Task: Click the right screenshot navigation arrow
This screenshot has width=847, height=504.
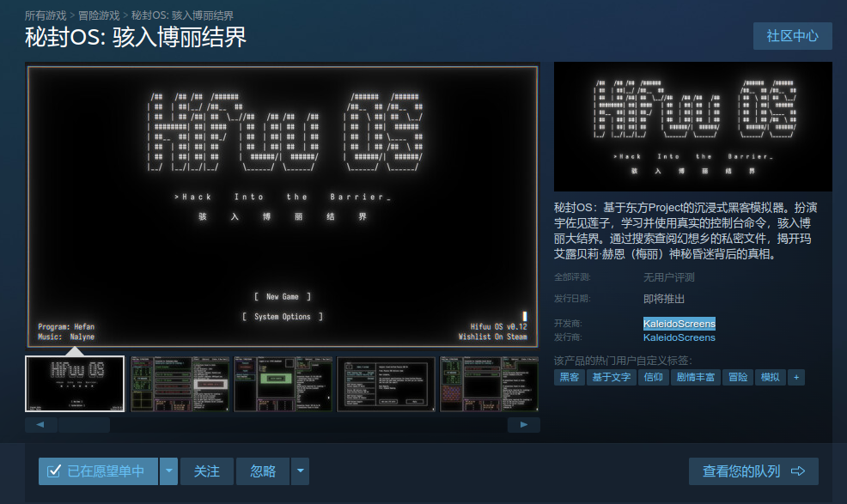Action: point(524,424)
